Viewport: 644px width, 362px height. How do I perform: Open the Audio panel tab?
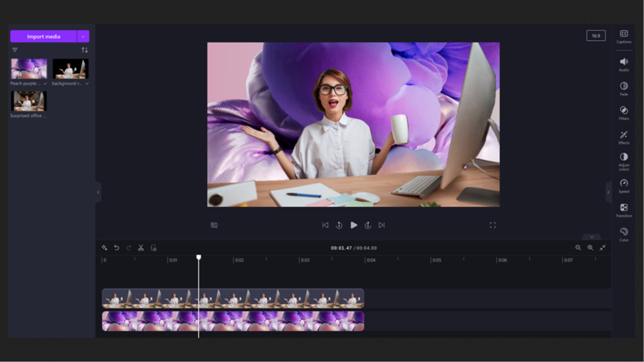pyautogui.click(x=624, y=64)
